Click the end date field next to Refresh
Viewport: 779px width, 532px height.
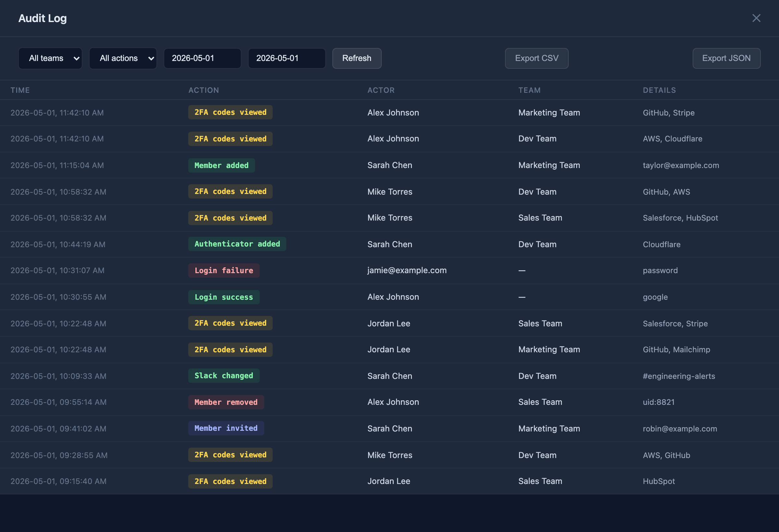(287, 58)
